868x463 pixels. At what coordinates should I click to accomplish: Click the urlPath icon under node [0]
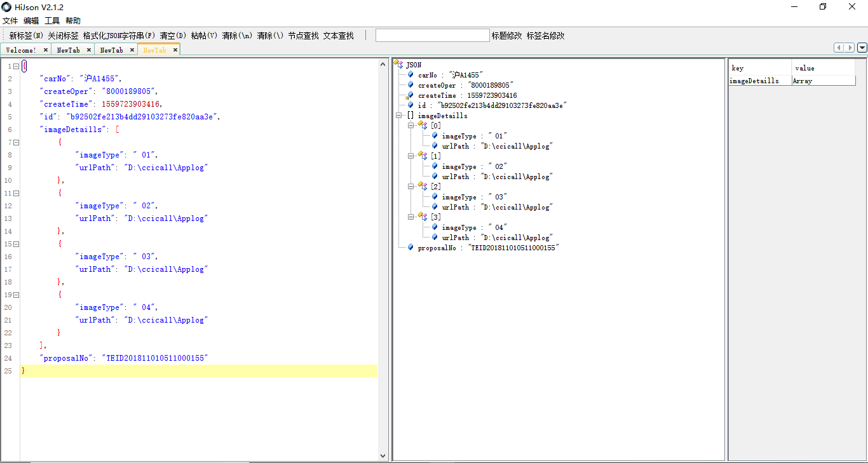[x=435, y=146]
